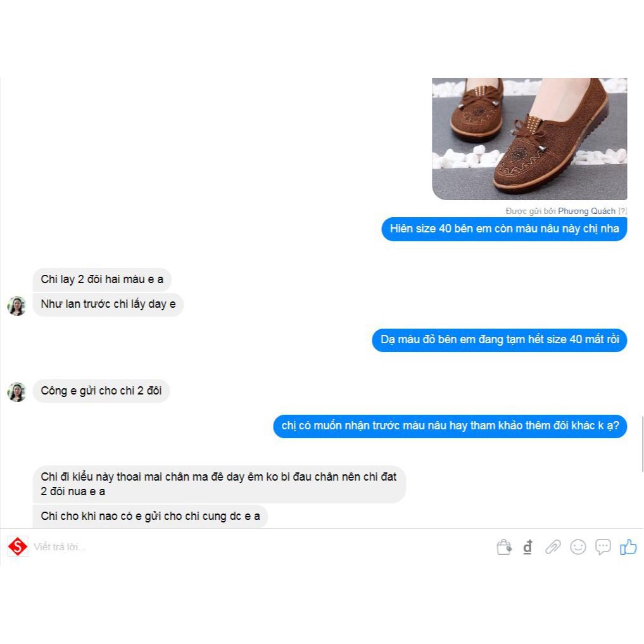Select message "Hiên size 40 bên em còn màu nâu"

click(504, 229)
